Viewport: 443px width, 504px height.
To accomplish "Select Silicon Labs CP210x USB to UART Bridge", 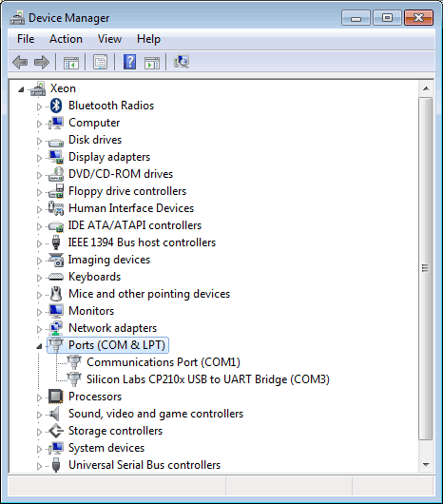I will click(x=208, y=379).
